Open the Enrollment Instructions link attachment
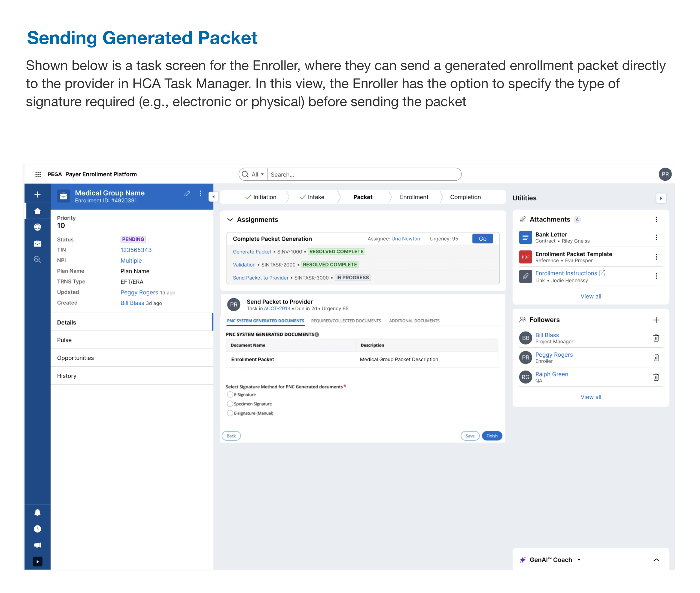 coord(566,273)
